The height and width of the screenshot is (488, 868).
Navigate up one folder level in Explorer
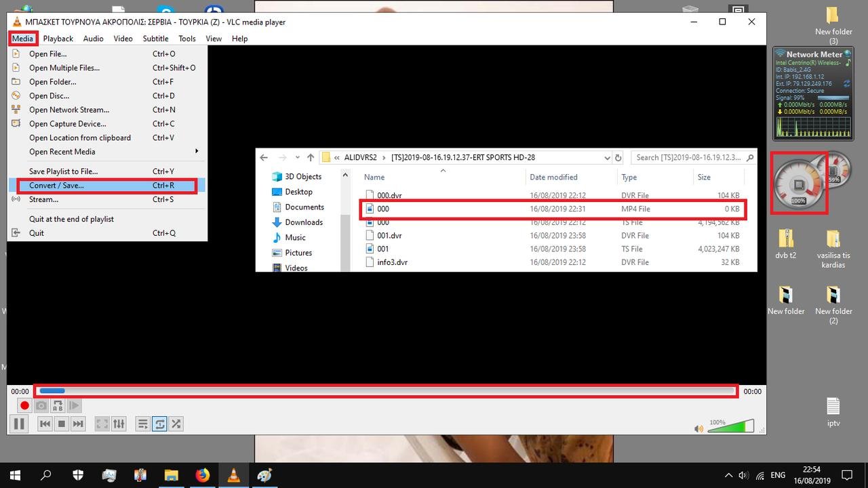click(310, 157)
